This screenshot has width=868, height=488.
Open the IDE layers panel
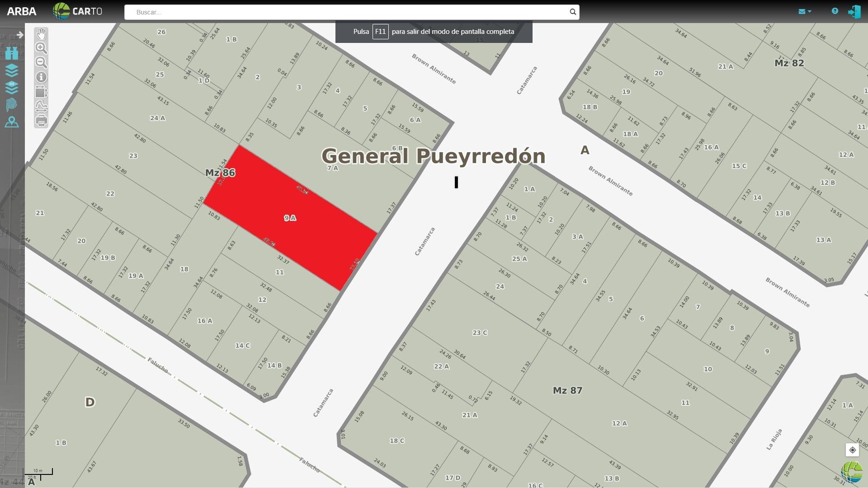click(x=12, y=88)
